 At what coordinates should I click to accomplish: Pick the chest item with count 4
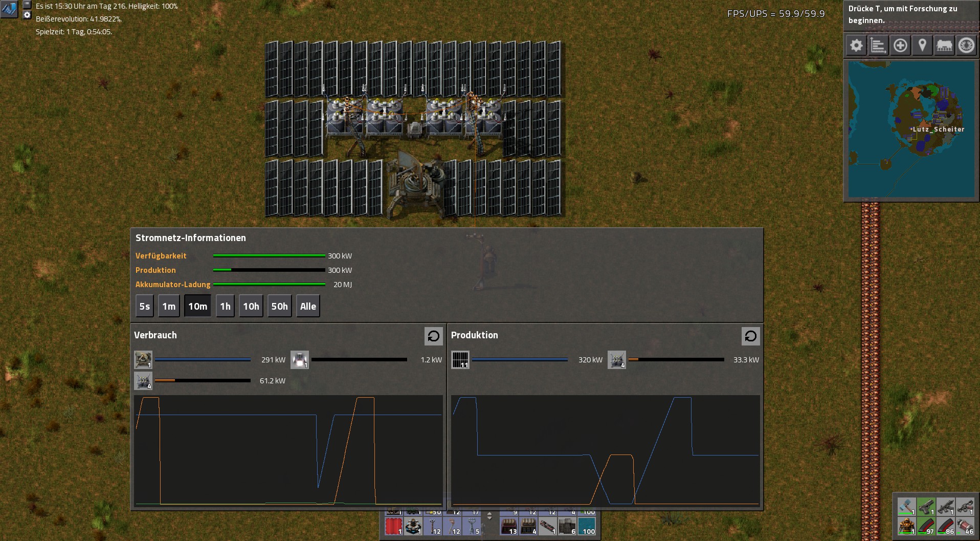coord(528,526)
